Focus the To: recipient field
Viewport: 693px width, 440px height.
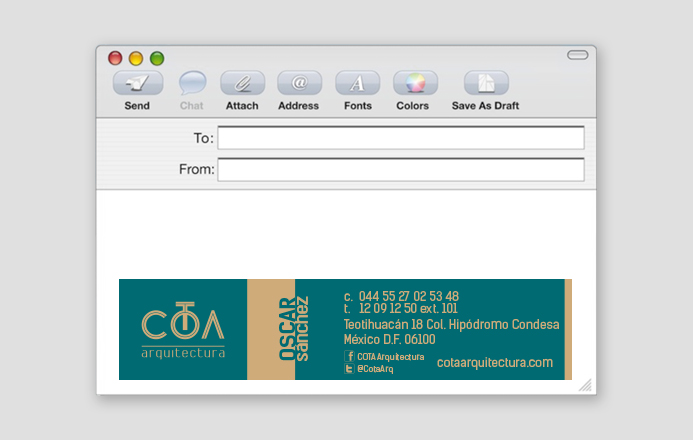point(401,138)
